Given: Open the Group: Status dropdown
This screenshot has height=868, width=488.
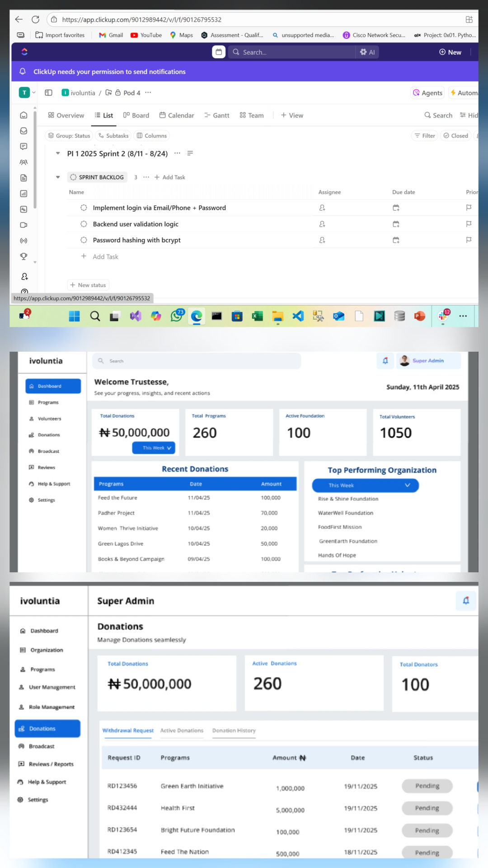Looking at the screenshot, I should tap(69, 136).
